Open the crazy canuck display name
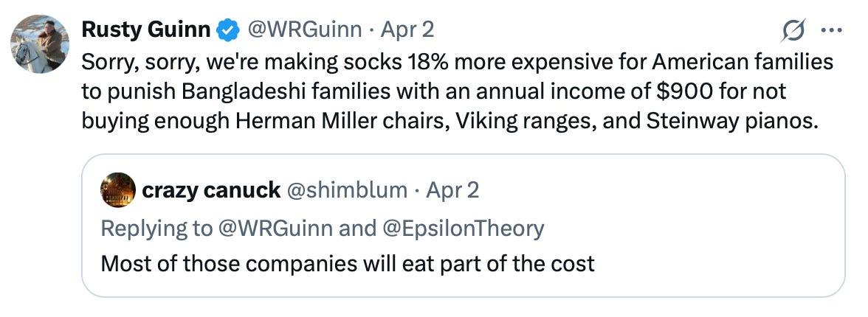 [210, 190]
